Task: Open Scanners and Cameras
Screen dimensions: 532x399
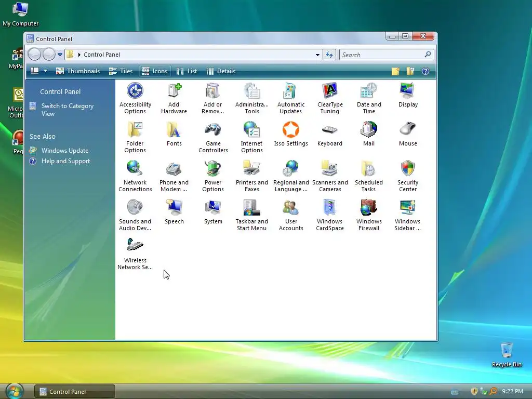Action: [x=330, y=177]
